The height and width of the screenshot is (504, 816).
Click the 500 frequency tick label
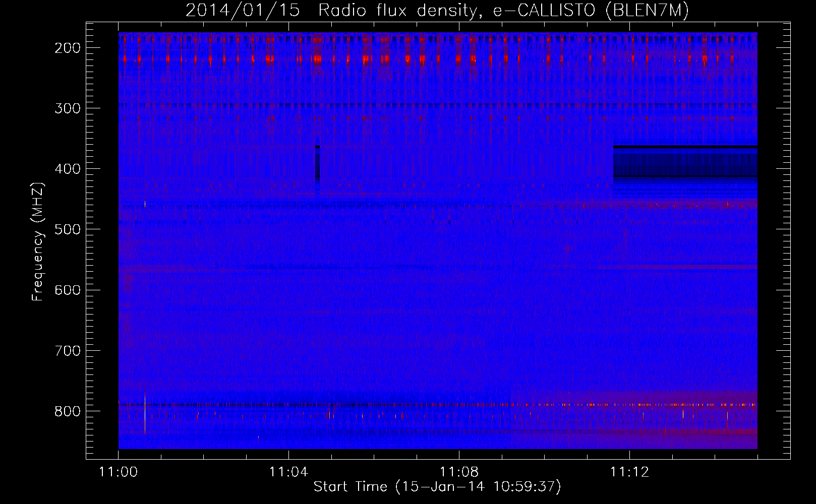pos(68,229)
